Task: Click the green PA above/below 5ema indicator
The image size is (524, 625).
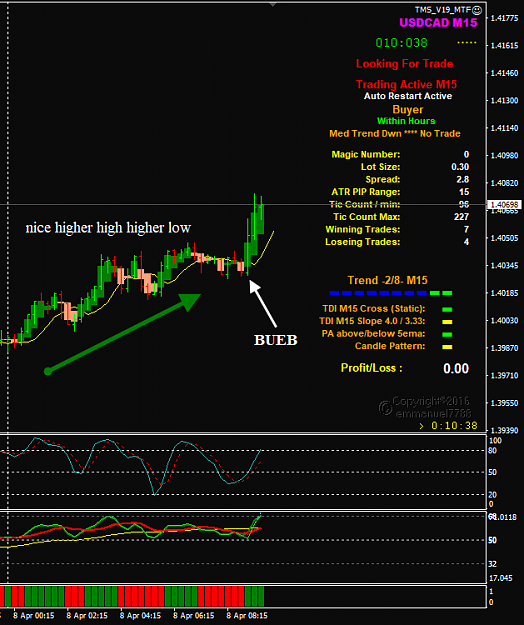Action: 447,334
